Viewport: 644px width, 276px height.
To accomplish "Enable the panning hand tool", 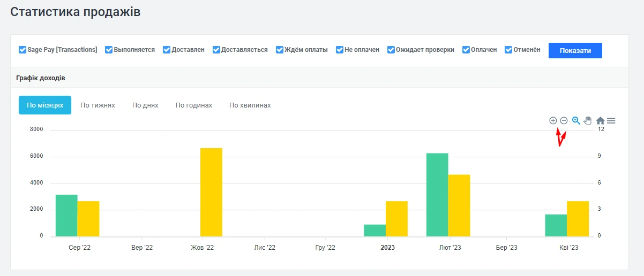I will click(x=588, y=121).
